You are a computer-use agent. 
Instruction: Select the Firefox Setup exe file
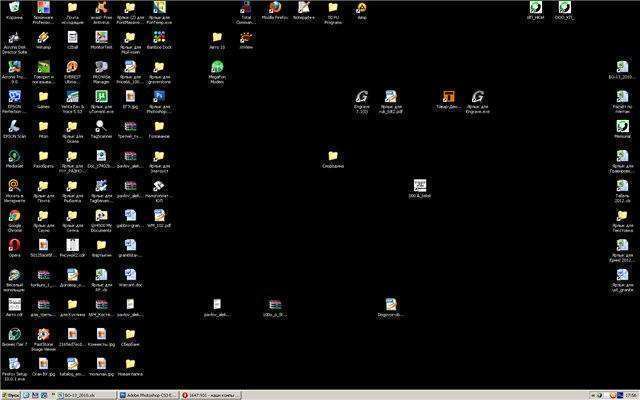point(14,369)
